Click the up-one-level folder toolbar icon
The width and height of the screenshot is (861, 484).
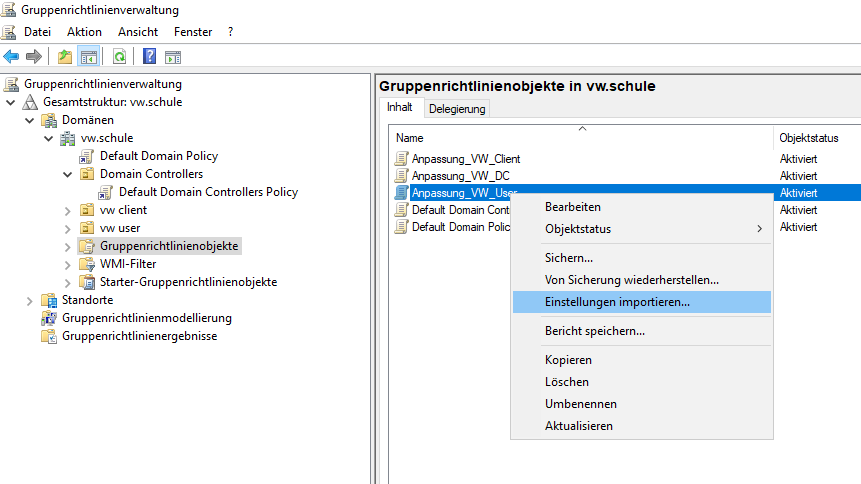(65, 57)
